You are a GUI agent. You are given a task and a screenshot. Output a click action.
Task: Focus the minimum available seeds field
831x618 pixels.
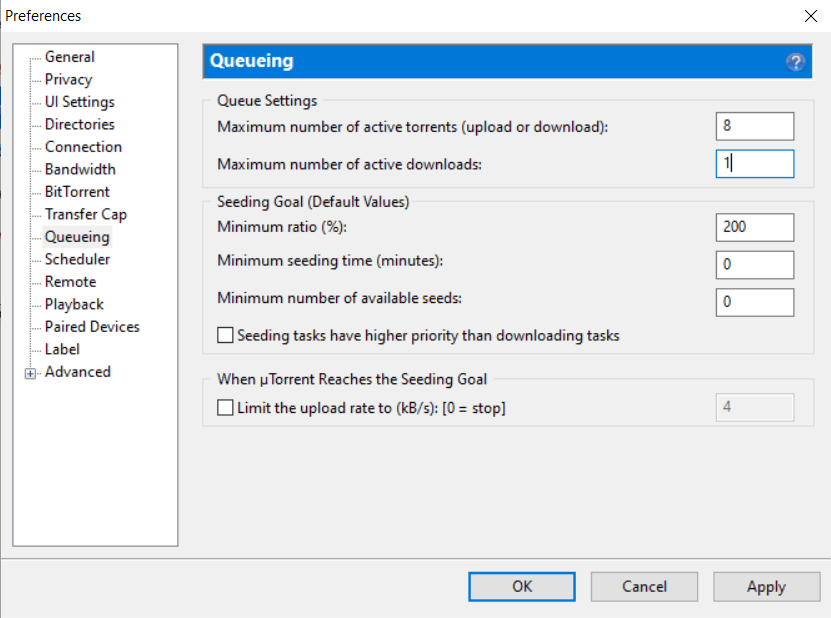[x=755, y=302]
